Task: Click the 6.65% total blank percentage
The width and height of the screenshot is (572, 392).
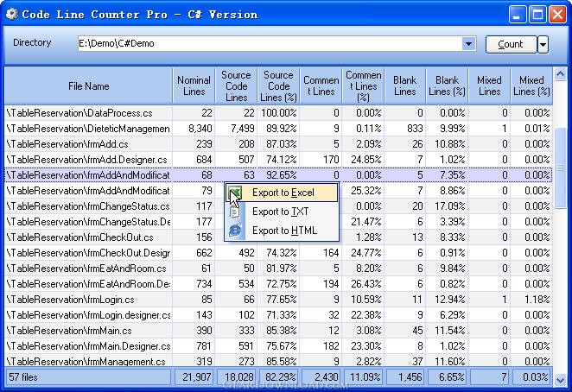Action: 447,377
